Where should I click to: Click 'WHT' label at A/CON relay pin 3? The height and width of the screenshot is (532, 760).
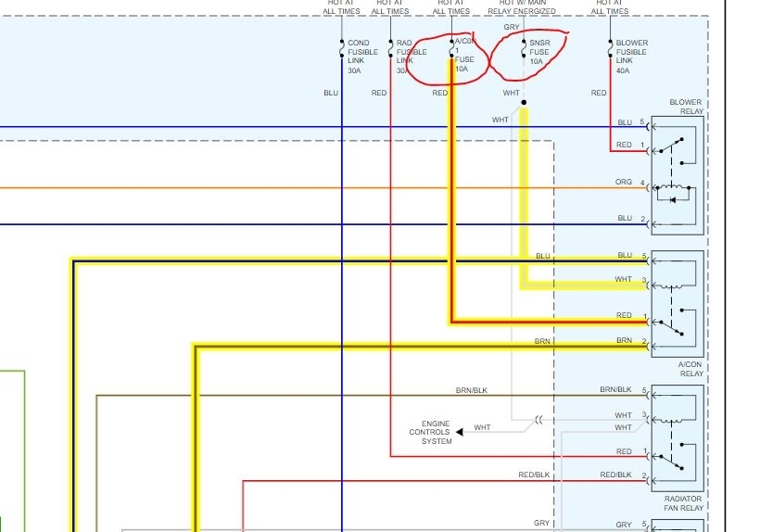click(x=624, y=279)
